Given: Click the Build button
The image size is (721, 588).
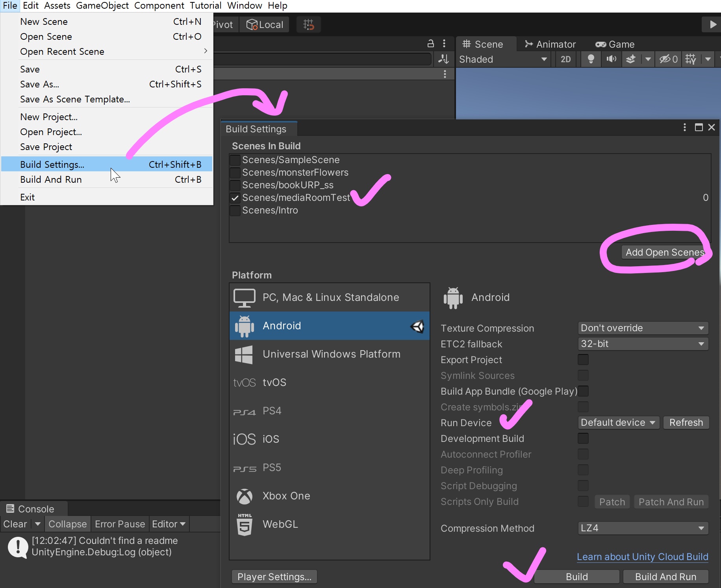Looking at the screenshot, I should (x=577, y=577).
